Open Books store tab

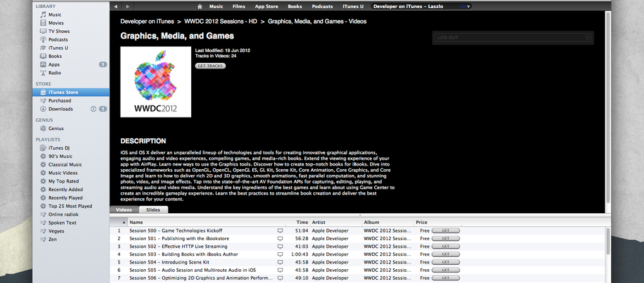[295, 6]
